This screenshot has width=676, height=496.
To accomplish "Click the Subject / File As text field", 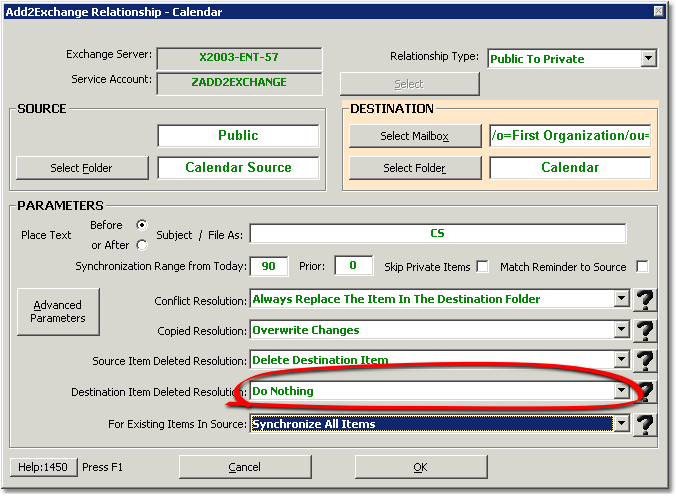I will [438, 233].
